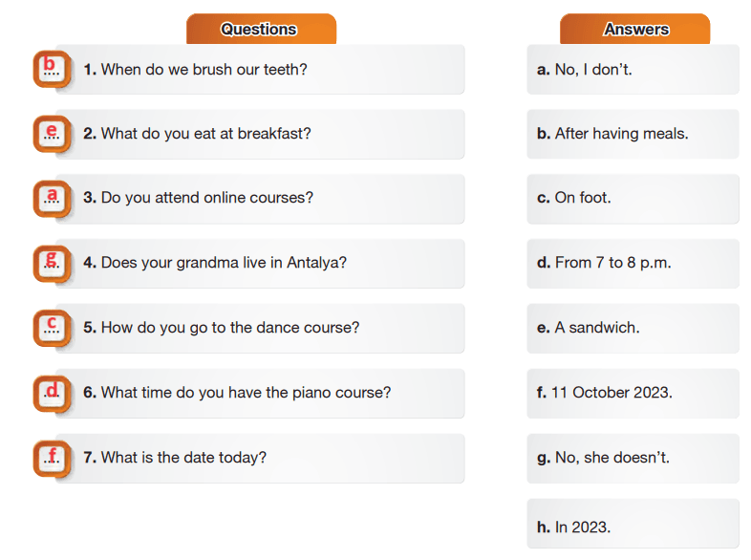Select 'From 7 to 8 p.m.' answer
751x560 pixels.
point(633,262)
